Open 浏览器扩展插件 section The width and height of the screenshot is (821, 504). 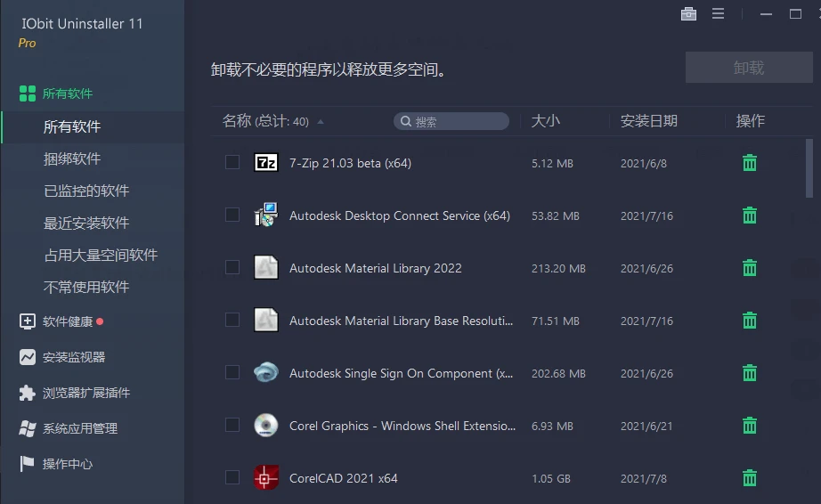86,393
